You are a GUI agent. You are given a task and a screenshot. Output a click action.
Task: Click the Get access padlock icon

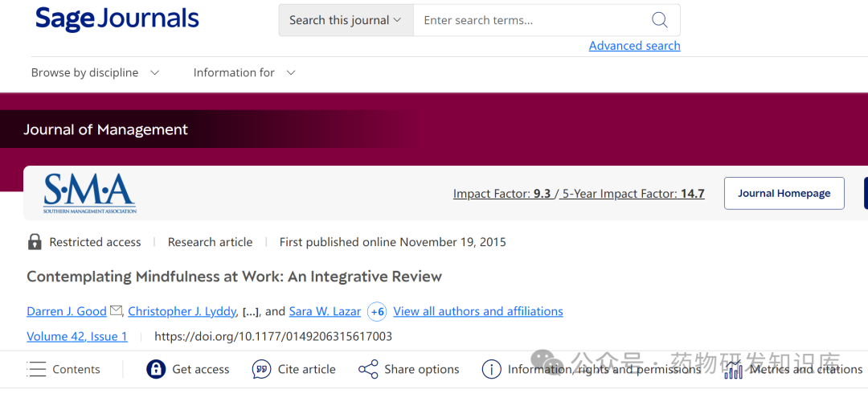[x=156, y=369]
